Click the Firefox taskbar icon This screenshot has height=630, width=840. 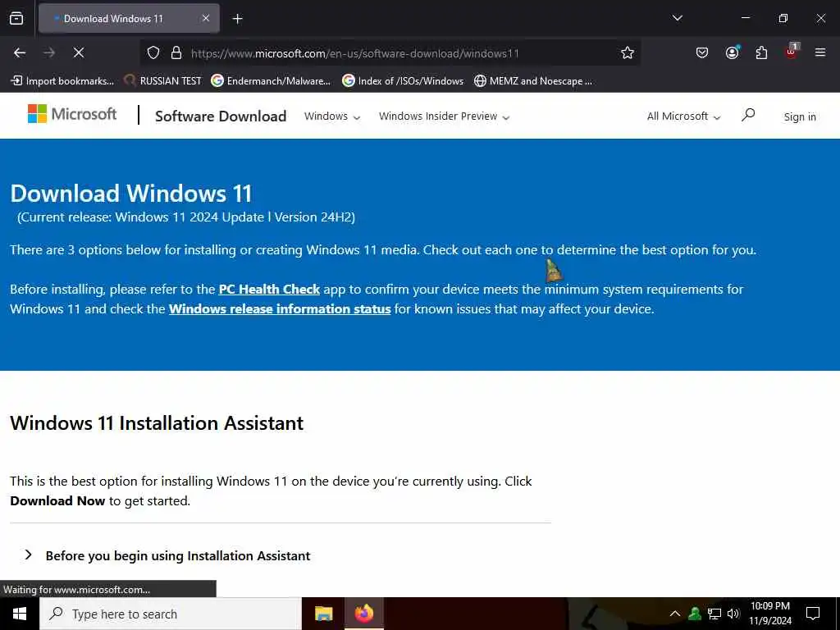(363, 614)
